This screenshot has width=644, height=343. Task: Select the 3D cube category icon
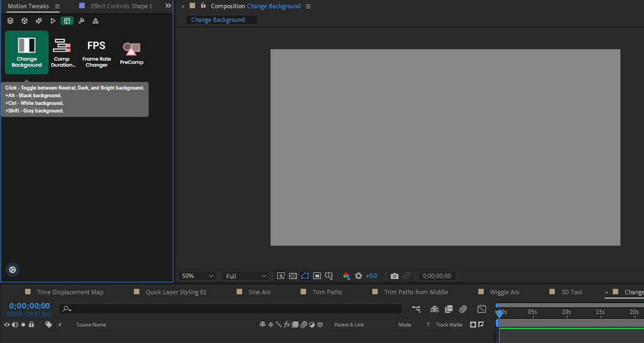click(24, 21)
